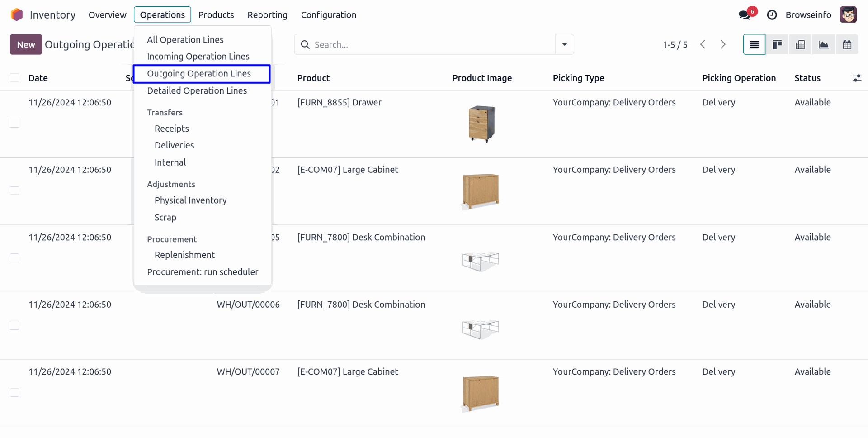Expand the search options dropdown arrow
This screenshot has width=868, height=438.
564,44
